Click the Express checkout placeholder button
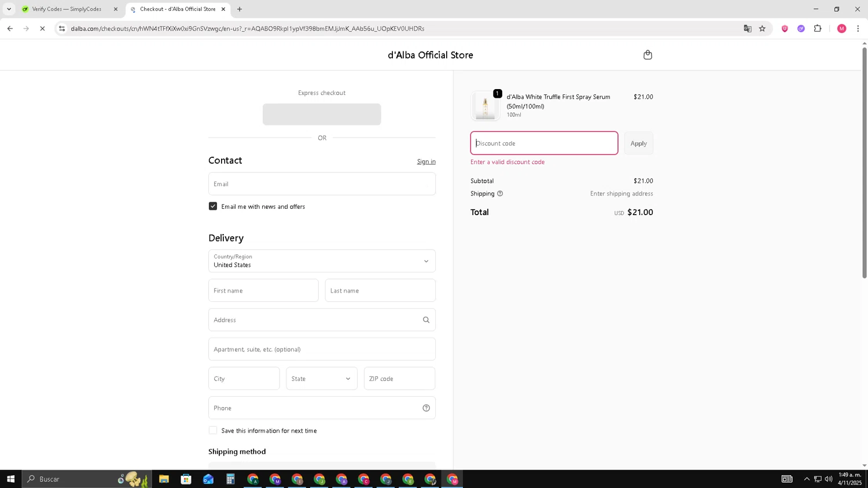The image size is (868, 488). 322,114
